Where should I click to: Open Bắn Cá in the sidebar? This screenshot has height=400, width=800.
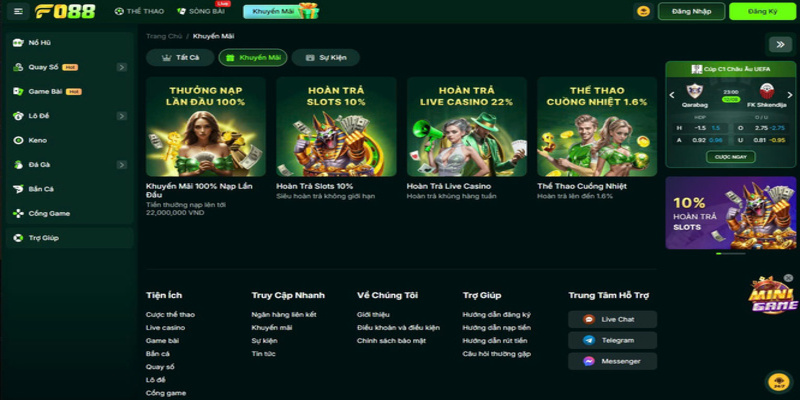tap(69, 189)
